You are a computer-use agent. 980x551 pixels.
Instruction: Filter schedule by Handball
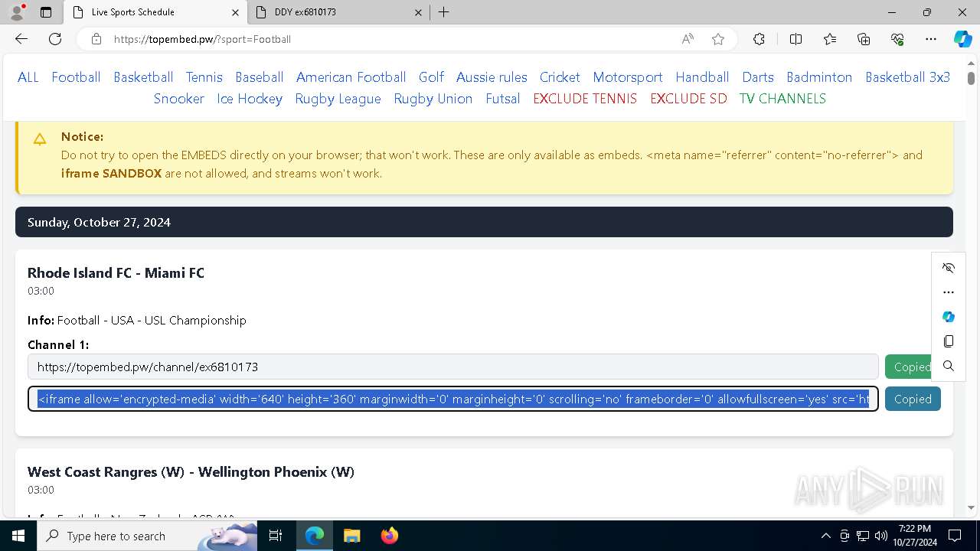pos(702,77)
